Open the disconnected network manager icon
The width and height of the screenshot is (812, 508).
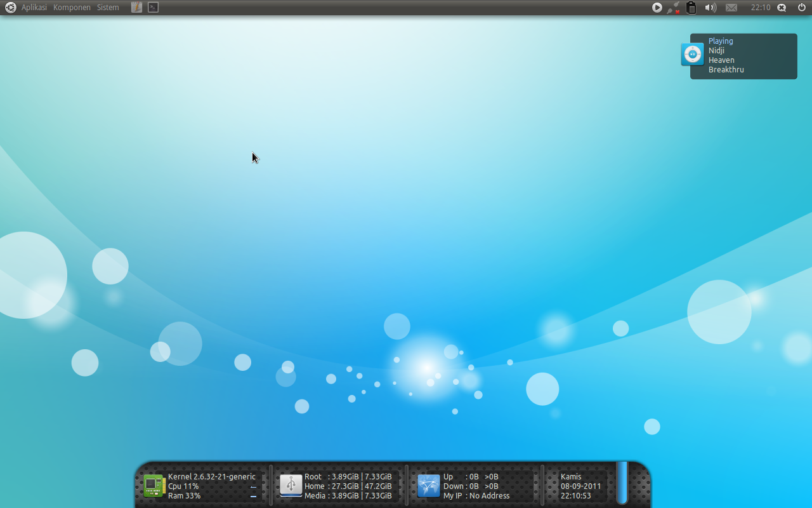(674, 8)
